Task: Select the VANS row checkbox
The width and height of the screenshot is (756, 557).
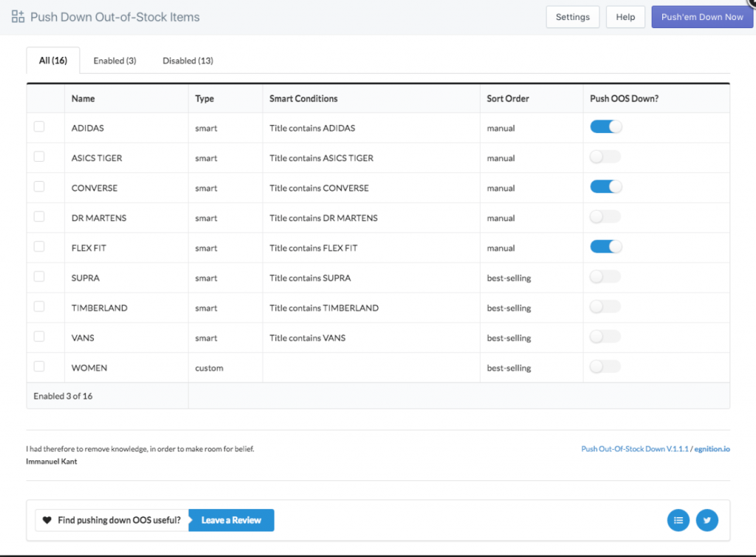Action: coord(39,336)
